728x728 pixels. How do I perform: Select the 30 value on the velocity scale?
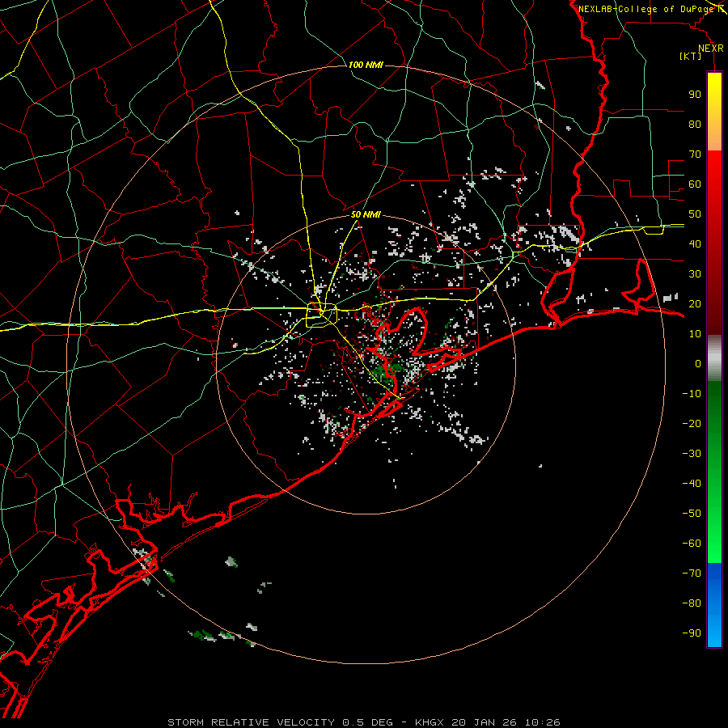695,274
